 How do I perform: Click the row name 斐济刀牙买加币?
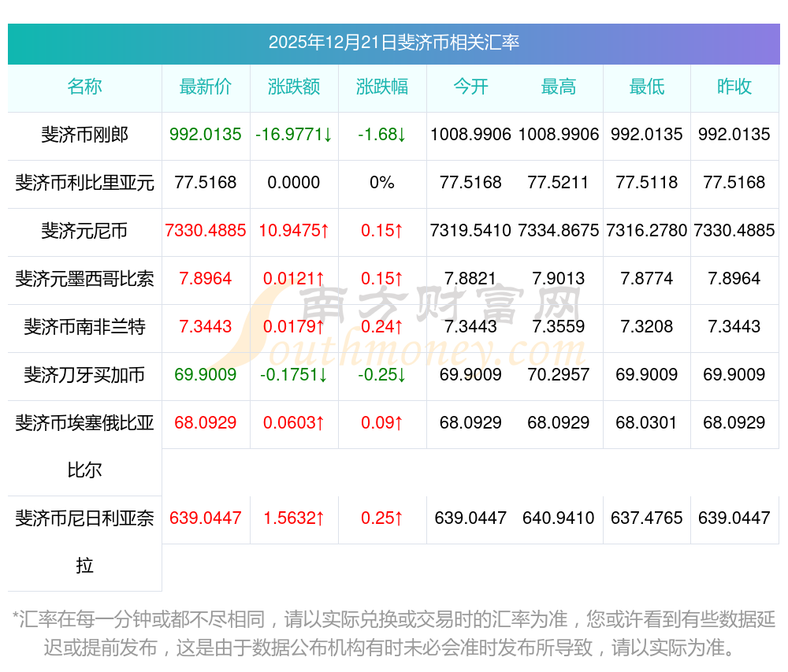(x=84, y=375)
